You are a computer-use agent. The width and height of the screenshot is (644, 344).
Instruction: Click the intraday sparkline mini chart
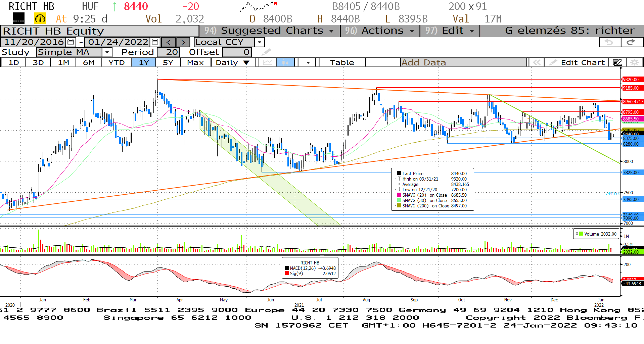tap(259, 6)
